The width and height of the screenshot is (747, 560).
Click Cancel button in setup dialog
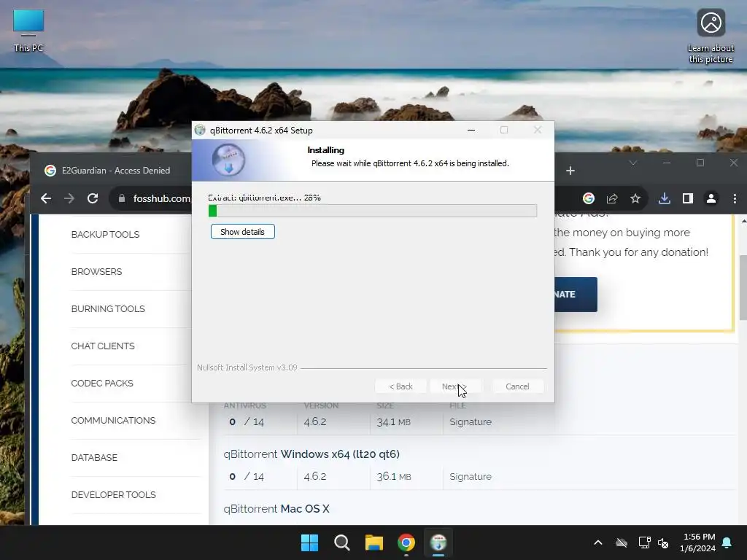click(x=517, y=386)
